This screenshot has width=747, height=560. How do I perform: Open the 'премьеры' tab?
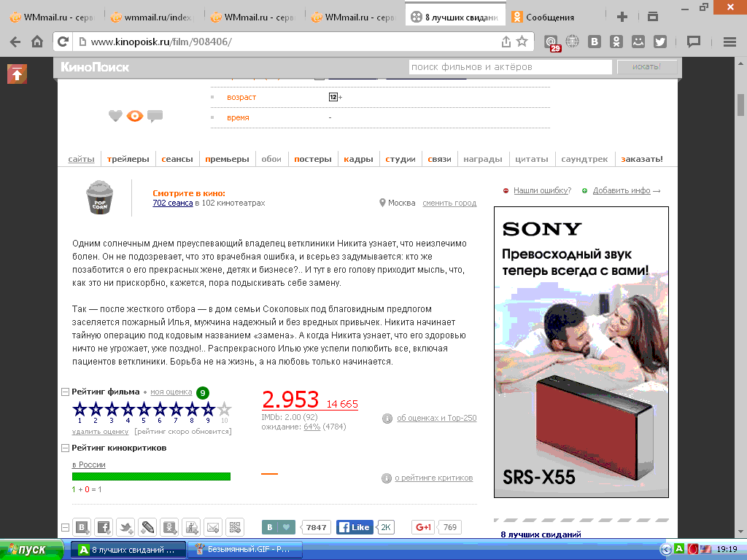[x=228, y=159]
